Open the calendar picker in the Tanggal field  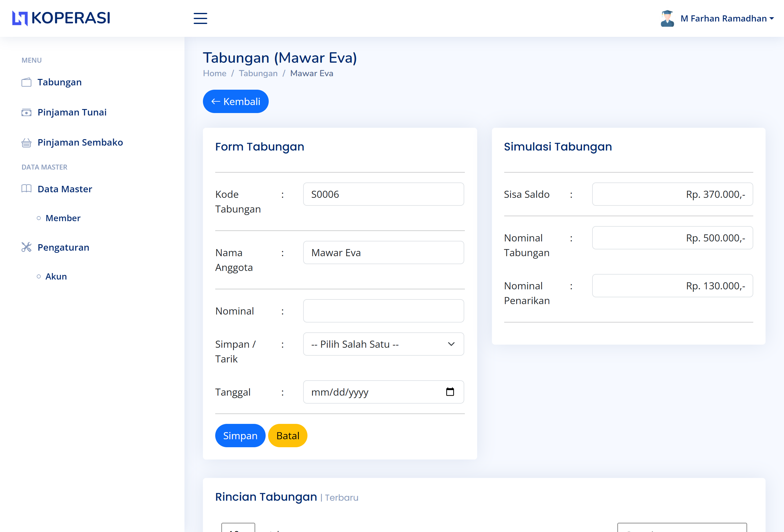point(450,392)
